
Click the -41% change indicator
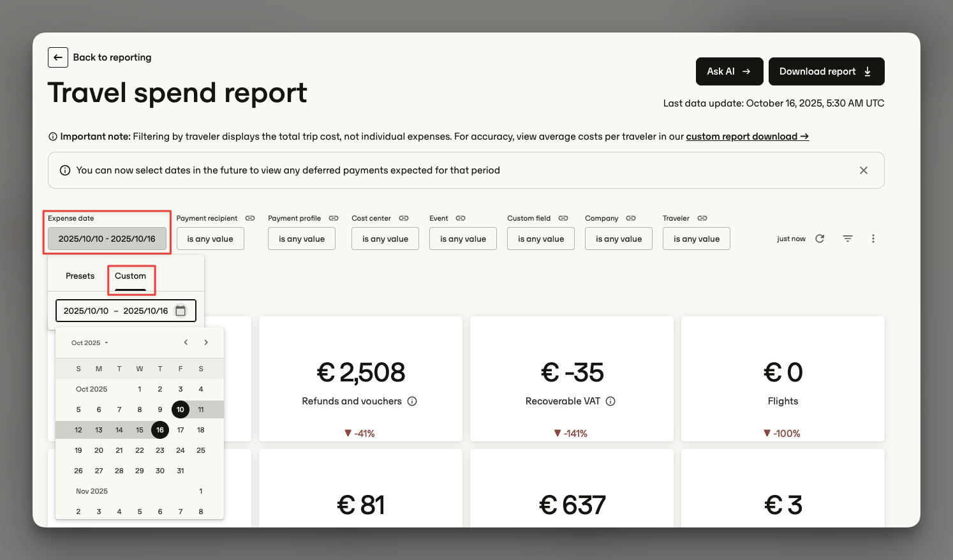click(x=360, y=433)
